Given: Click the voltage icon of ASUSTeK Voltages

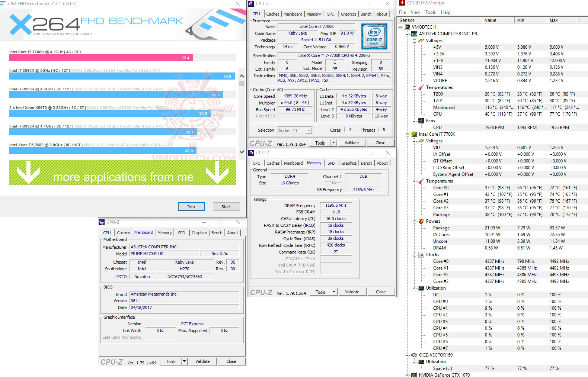Looking at the screenshot, I should (x=421, y=41).
